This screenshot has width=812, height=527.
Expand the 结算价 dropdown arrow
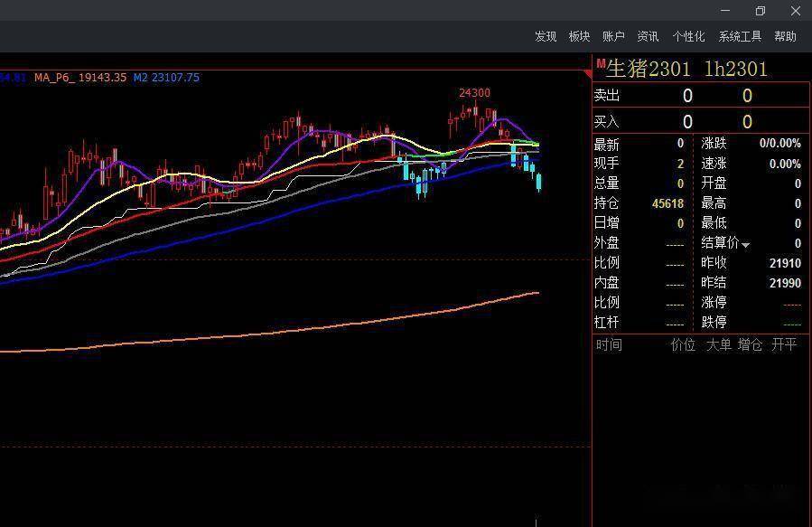[745, 245]
